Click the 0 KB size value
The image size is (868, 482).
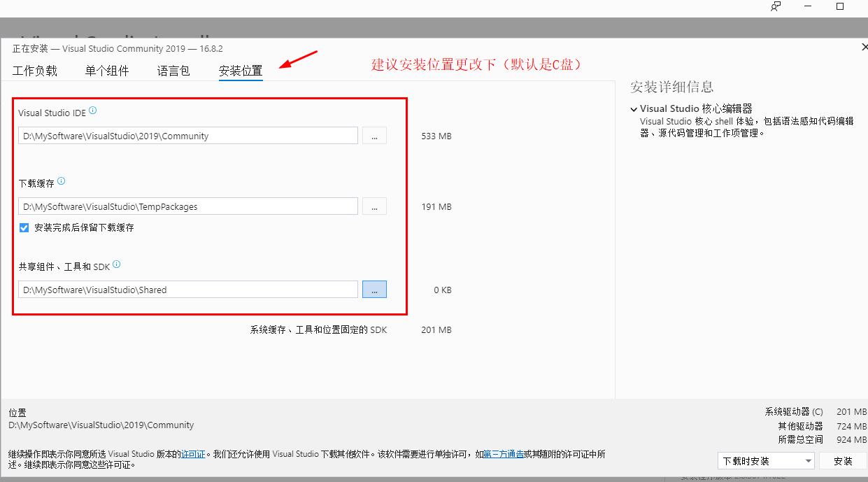pos(443,290)
